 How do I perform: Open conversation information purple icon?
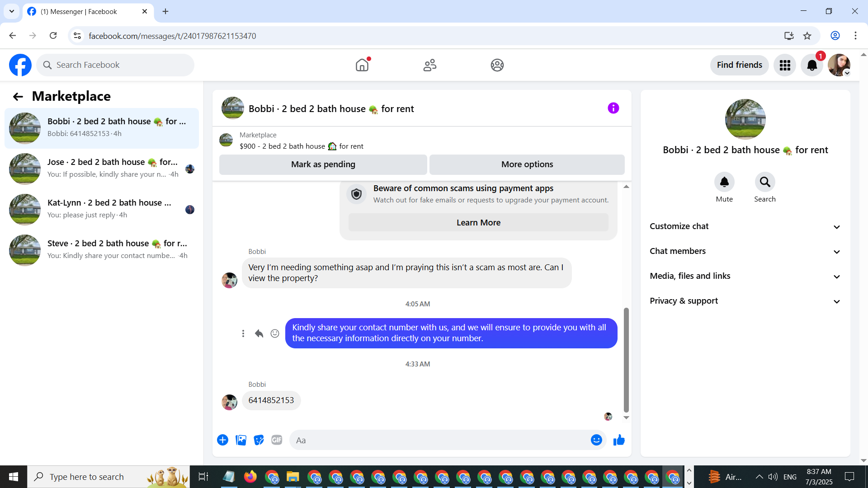pyautogui.click(x=613, y=108)
